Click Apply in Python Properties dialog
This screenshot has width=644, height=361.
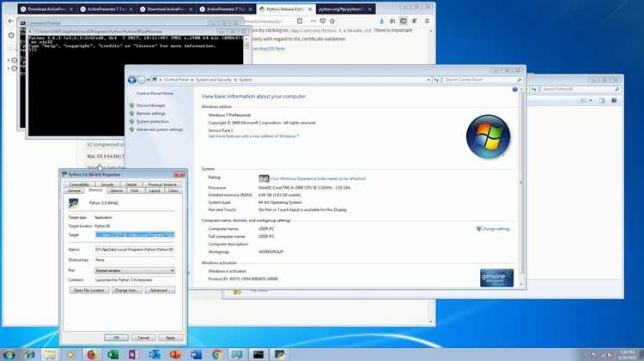(x=171, y=338)
